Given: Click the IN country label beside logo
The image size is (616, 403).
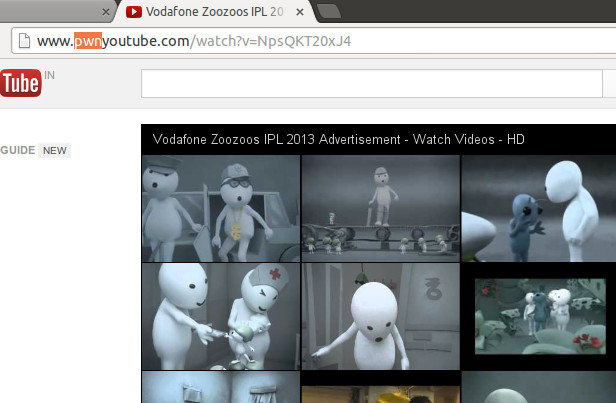Looking at the screenshot, I should pos(49,75).
